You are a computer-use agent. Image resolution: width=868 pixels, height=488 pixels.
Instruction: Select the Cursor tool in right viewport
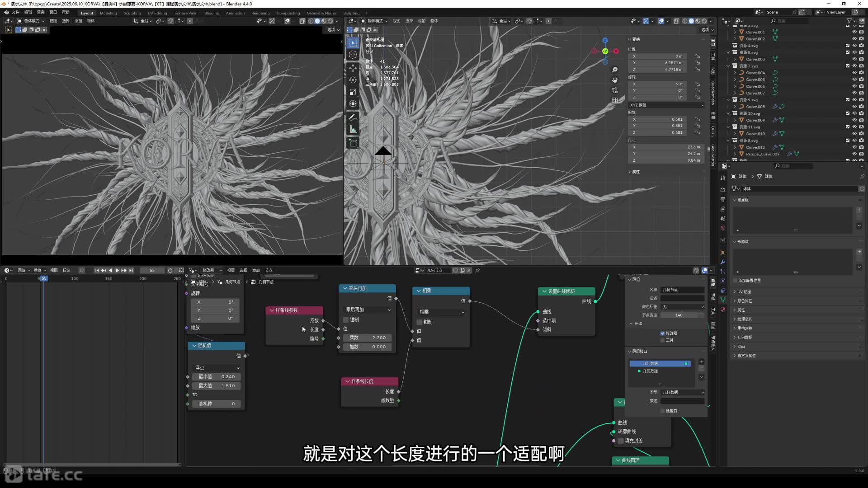coord(353,55)
